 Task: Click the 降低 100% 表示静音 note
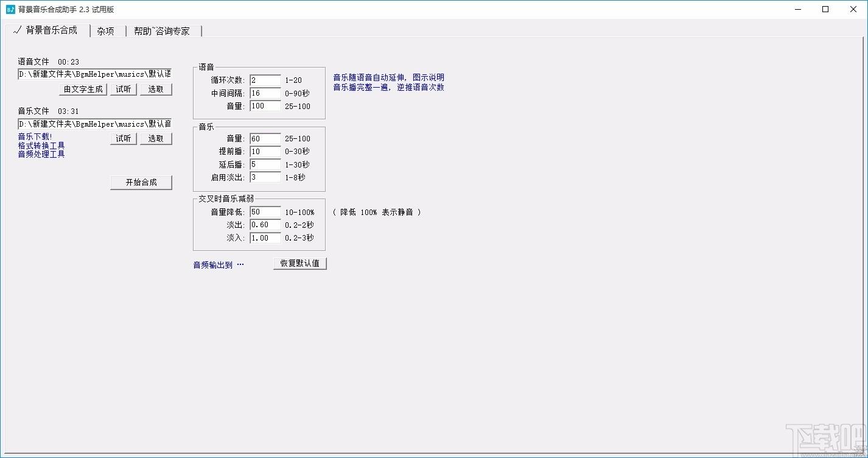pyautogui.click(x=377, y=212)
